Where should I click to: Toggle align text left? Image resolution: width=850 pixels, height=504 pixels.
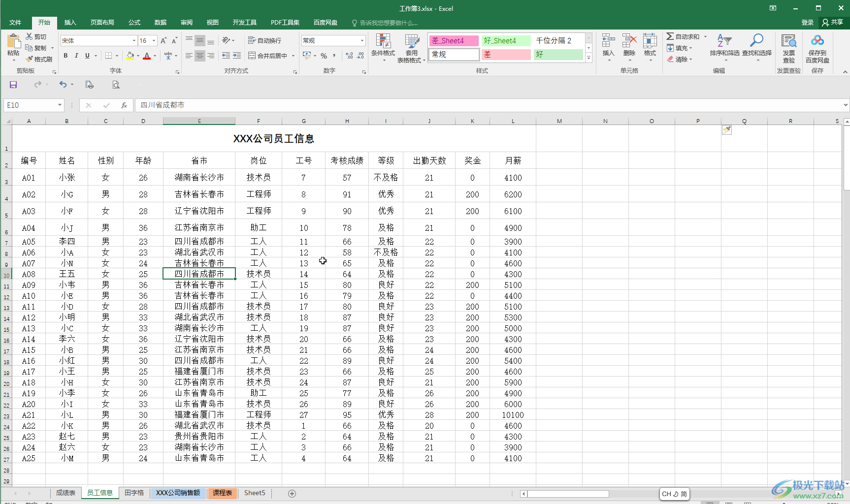tap(189, 56)
